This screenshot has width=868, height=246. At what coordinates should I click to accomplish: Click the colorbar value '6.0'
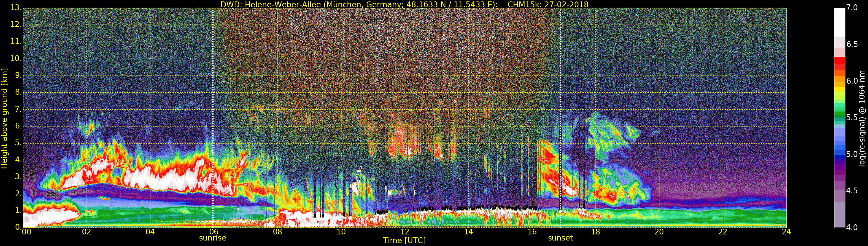click(852, 81)
